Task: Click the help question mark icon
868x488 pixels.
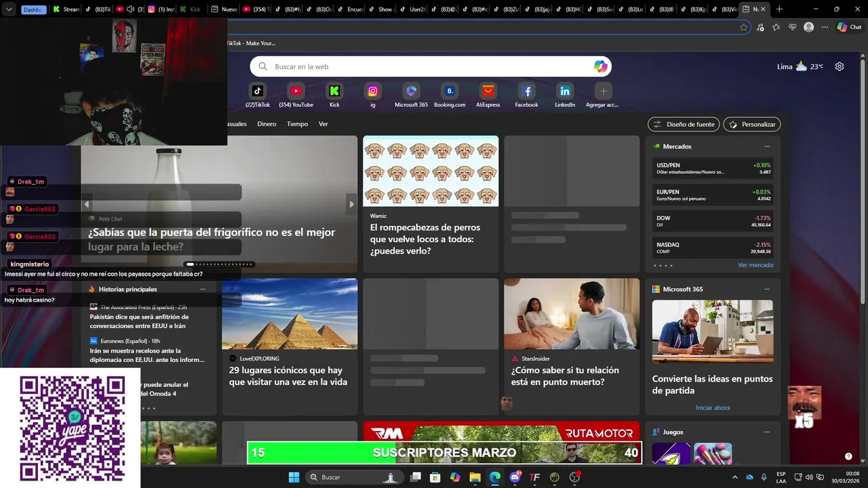Action: tap(848, 456)
